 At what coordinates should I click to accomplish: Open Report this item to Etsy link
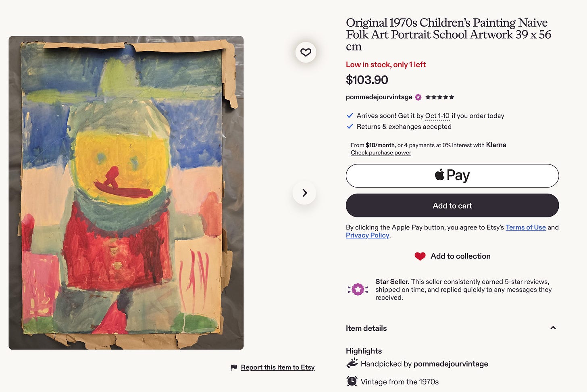coord(278,367)
